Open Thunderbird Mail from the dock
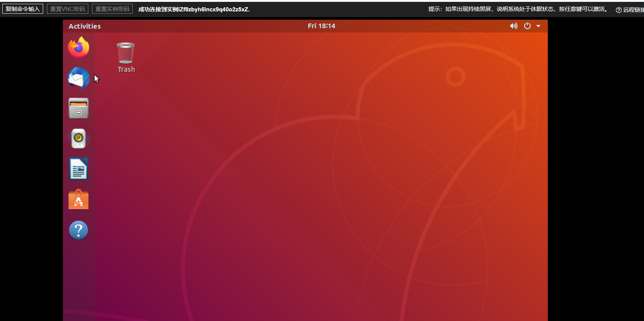 pos(78,78)
